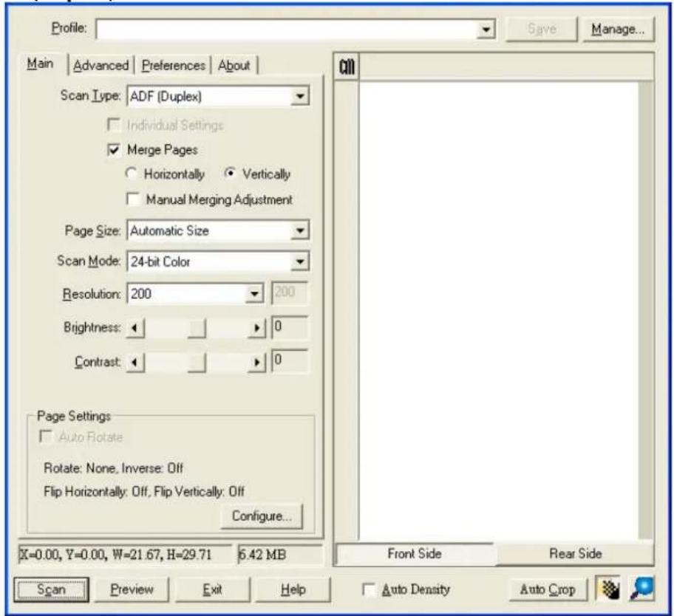Click the 'Rotate: None, Inverse: Off' text
This screenshot has width=674, height=616.
(x=114, y=468)
